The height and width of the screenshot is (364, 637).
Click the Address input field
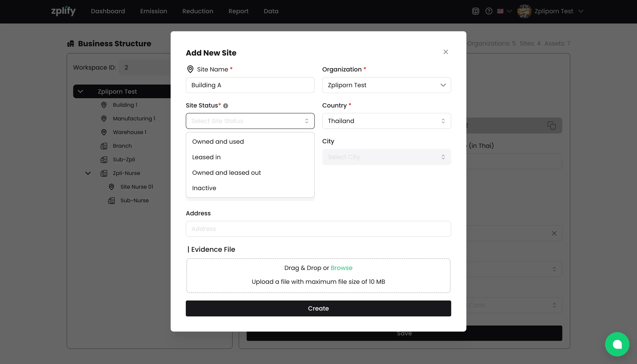pos(318,229)
